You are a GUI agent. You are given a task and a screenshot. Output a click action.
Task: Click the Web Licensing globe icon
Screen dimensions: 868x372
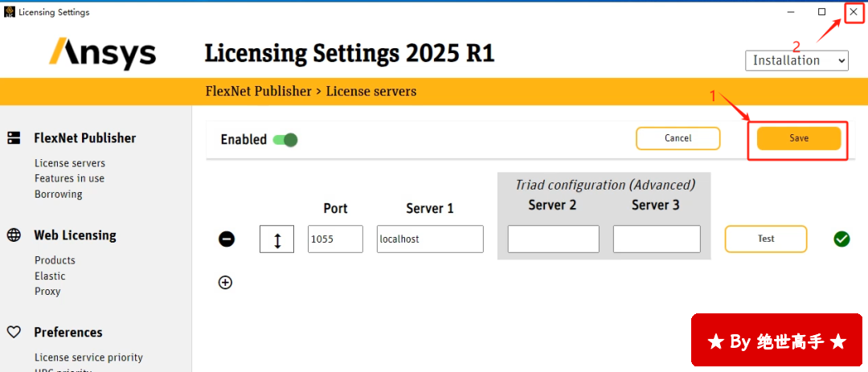click(x=14, y=235)
